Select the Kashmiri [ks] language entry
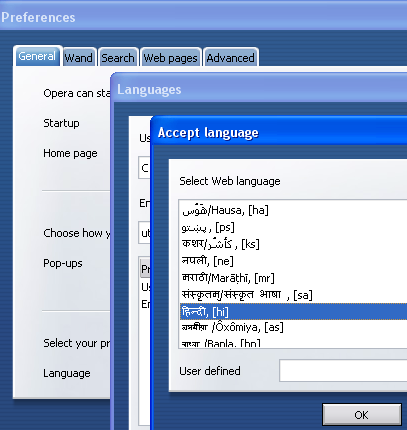 [x=293, y=244]
